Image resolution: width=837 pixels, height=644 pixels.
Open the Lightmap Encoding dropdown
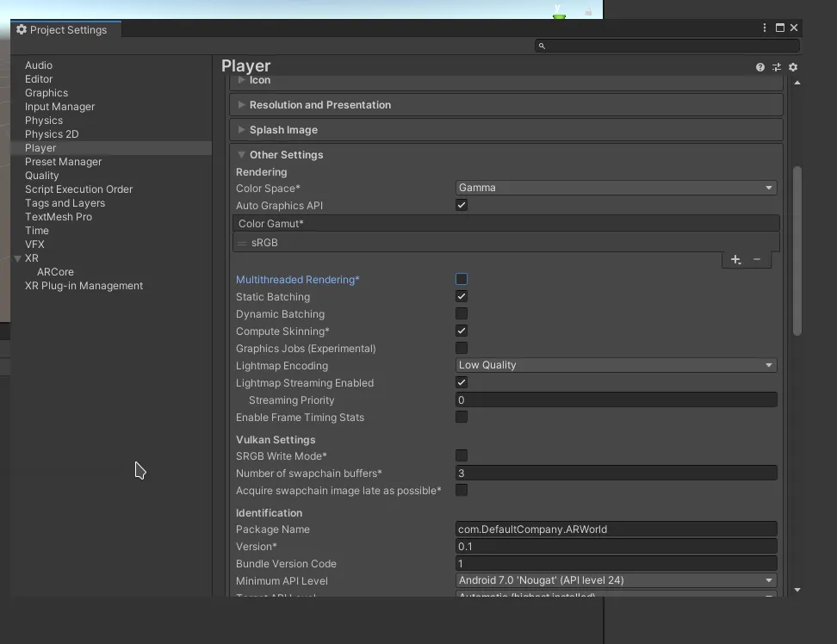pos(616,365)
